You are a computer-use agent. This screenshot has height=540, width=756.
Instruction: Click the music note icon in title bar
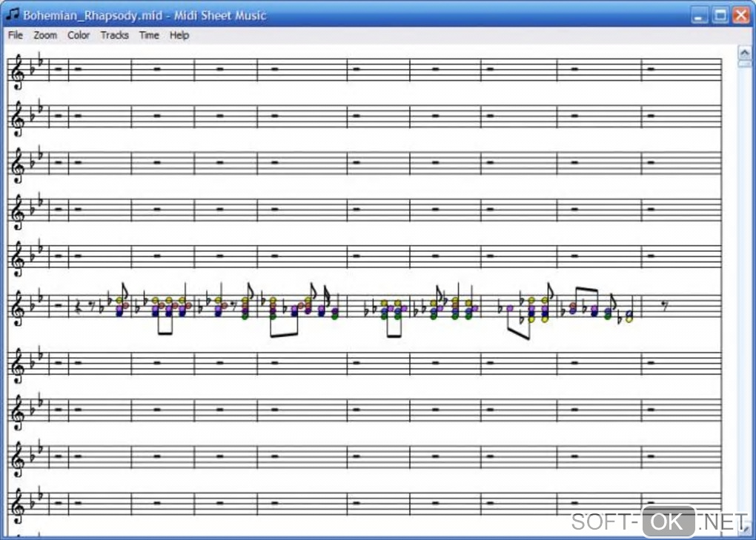12,15
